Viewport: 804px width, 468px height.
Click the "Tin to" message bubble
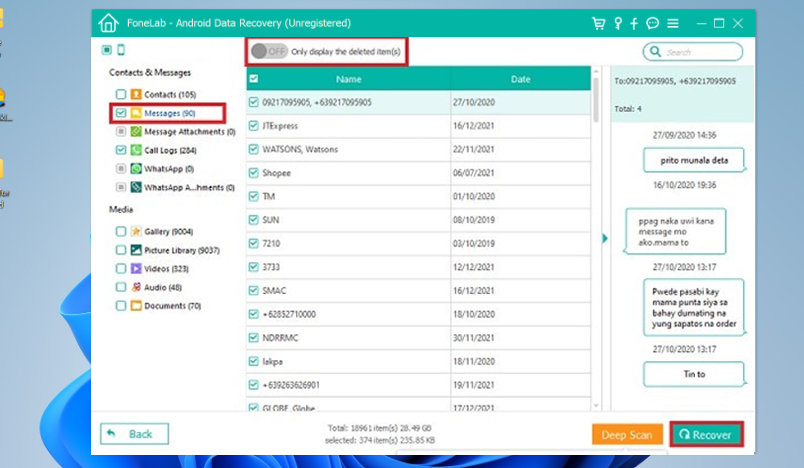pos(694,374)
